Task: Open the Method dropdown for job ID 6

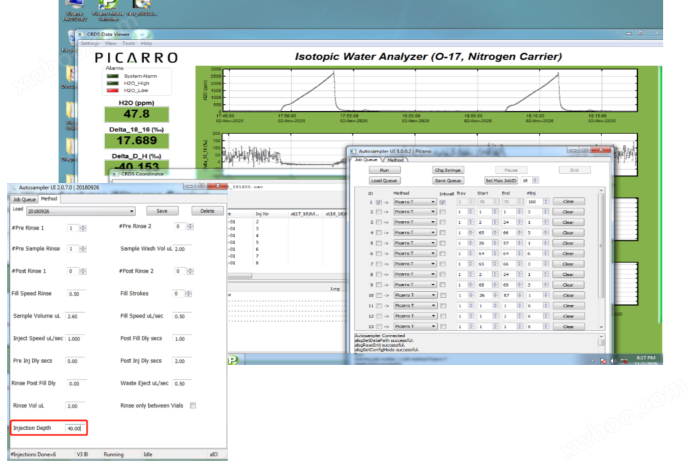Action: pyautogui.click(x=415, y=254)
